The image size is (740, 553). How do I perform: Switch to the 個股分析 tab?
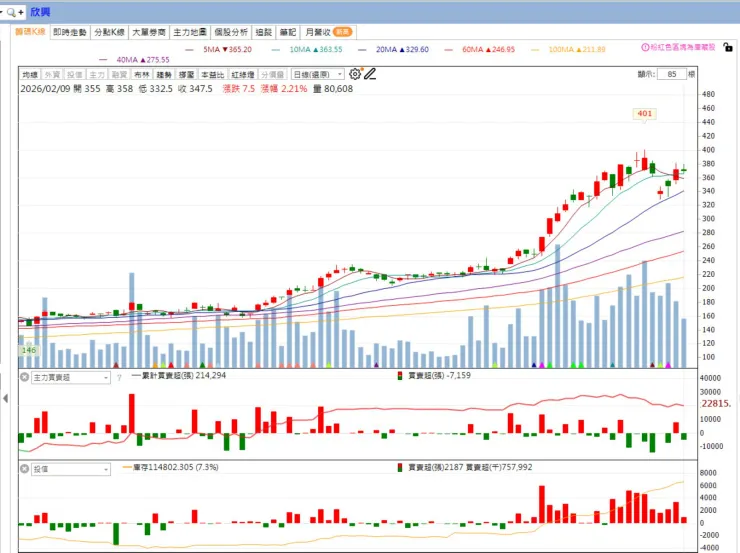(231, 32)
